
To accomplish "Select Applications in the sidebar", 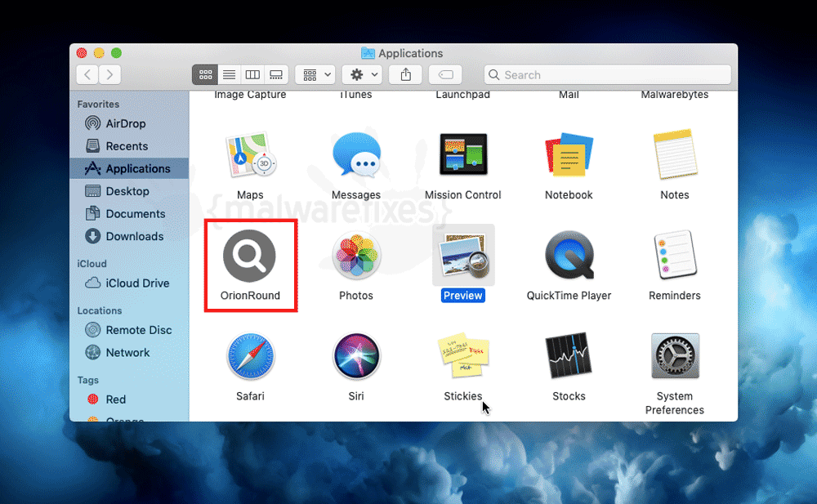I will point(129,168).
